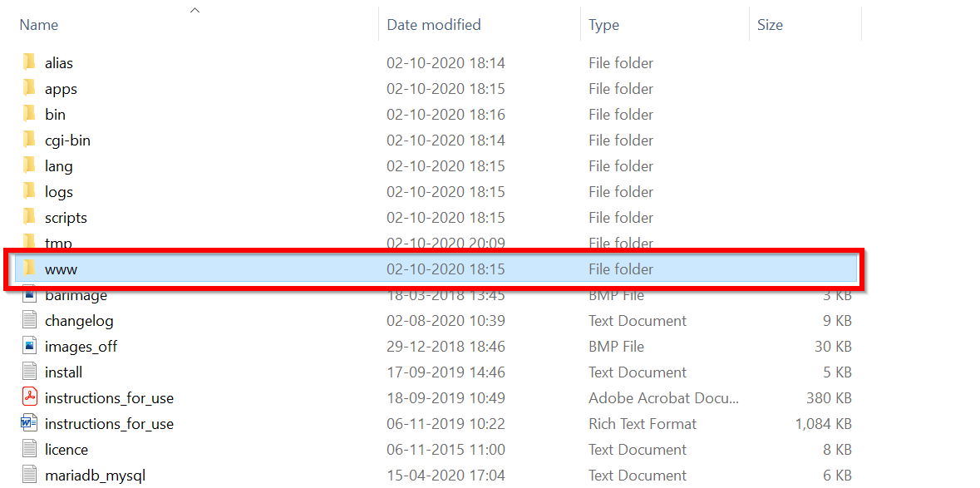Click the images_off bitmap file icon
The height and width of the screenshot is (488, 980).
[29, 346]
